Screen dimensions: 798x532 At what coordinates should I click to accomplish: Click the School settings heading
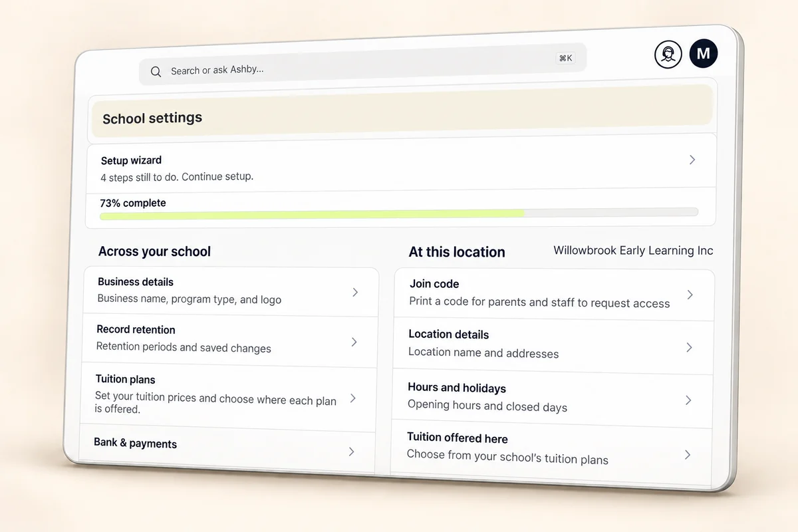152,118
